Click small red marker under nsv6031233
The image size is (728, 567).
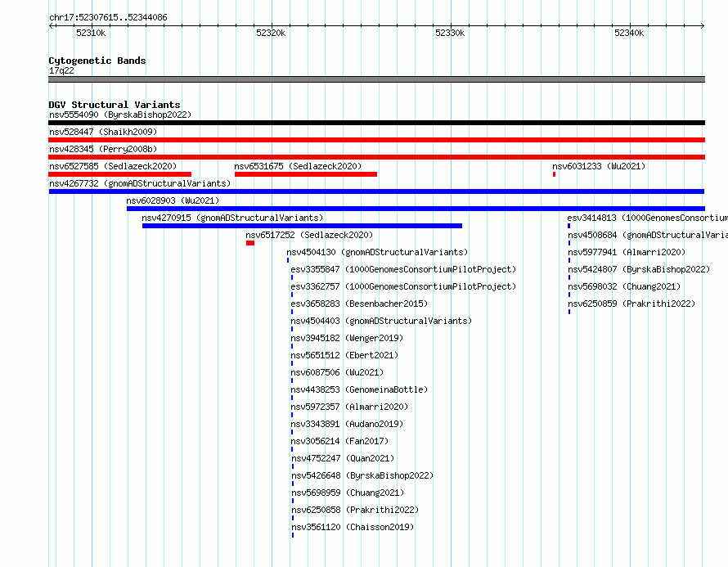coord(554,174)
